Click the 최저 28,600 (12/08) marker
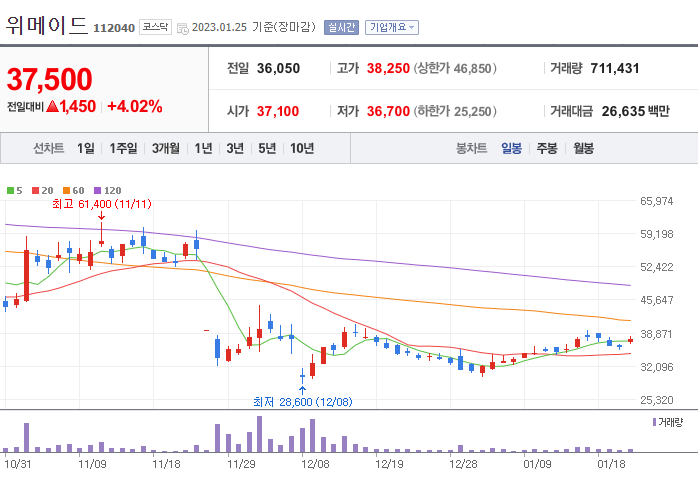 pos(303,402)
